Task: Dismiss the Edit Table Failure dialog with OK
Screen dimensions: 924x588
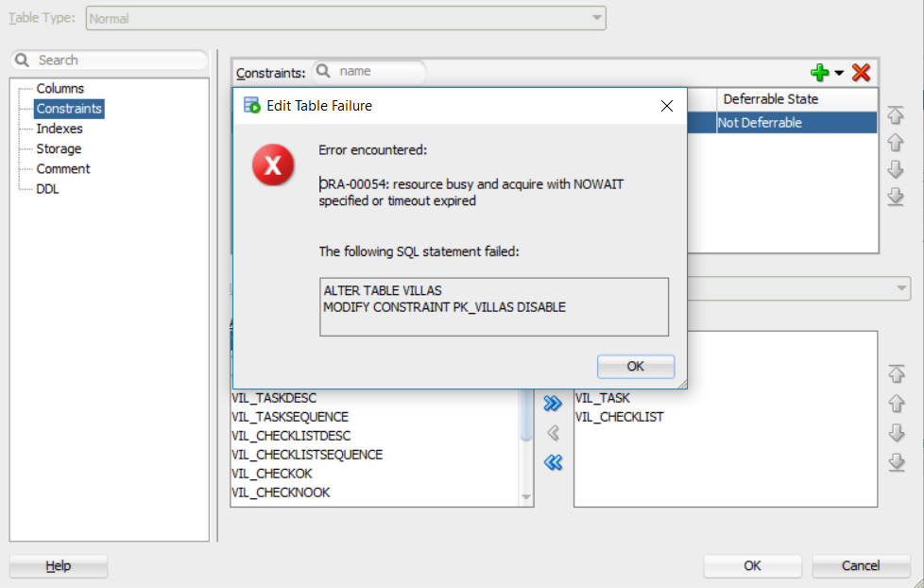Action: point(635,367)
